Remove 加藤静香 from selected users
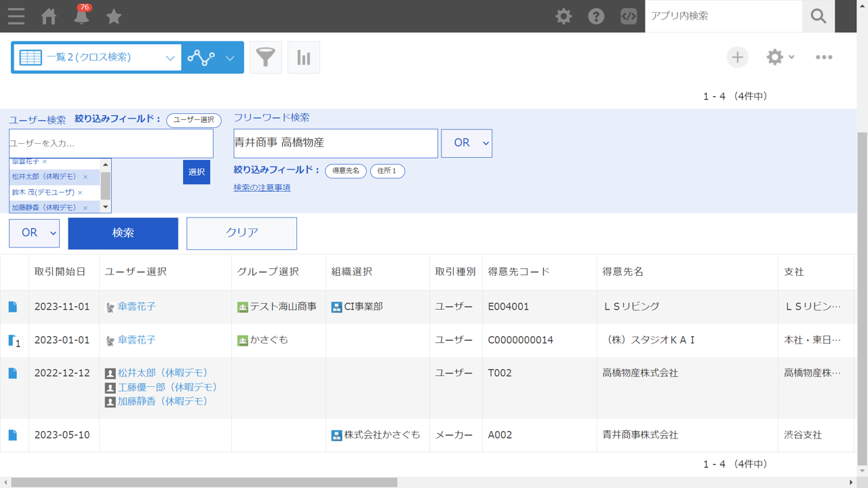 [85, 208]
